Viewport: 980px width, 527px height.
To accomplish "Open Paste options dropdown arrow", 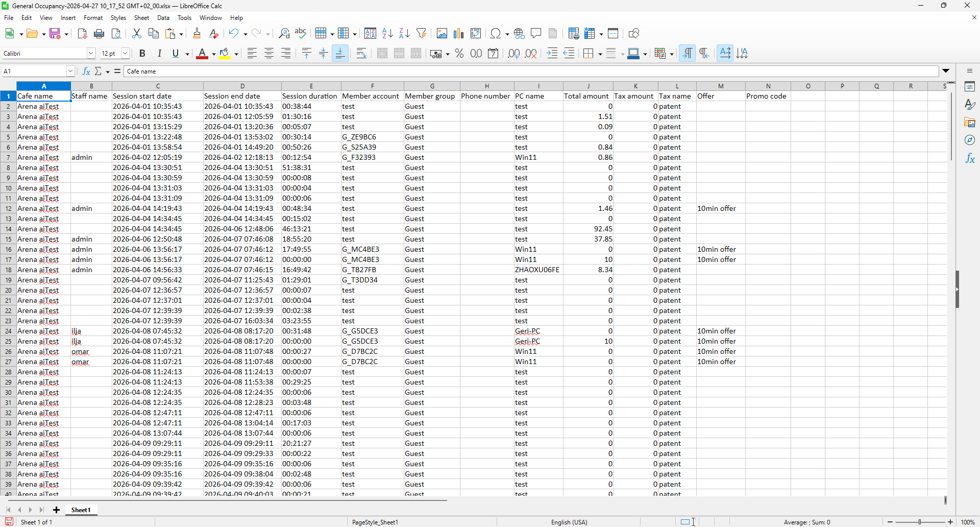I will click(x=181, y=34).
